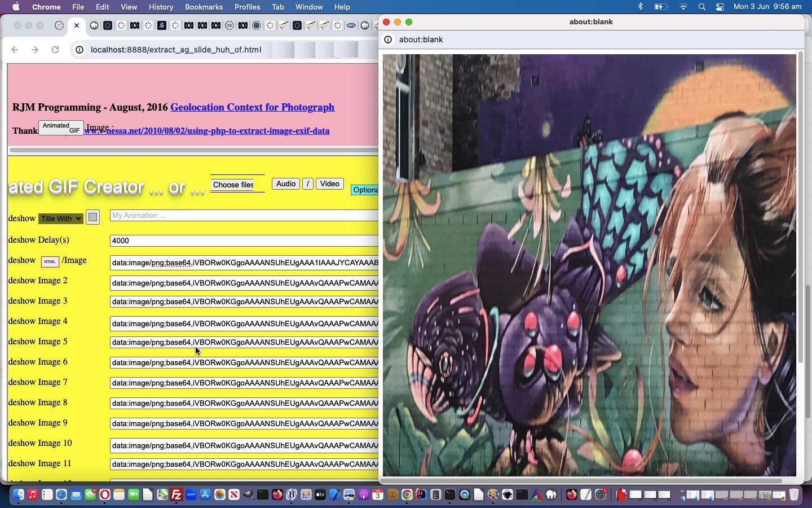Open FaceTime from the Dock

pyautogui.click(x=134, y=495)
